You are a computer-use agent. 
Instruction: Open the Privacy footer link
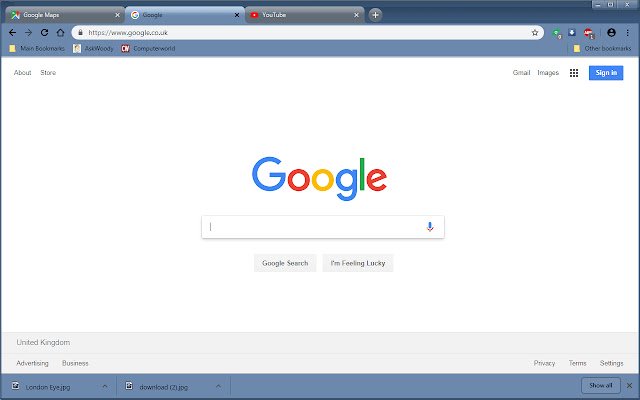[x=544, y=363]
